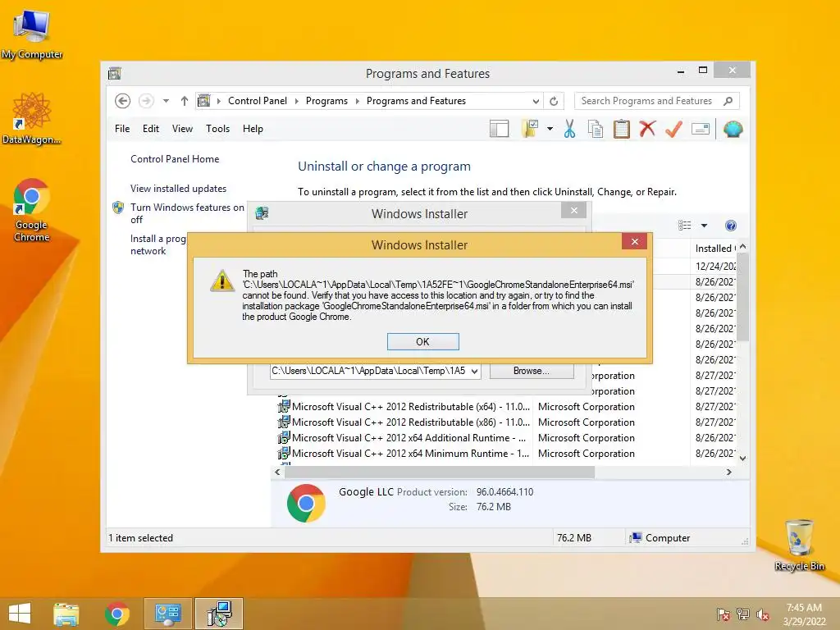Click the vertical scrollbar down arrow

tap(743, 458)
